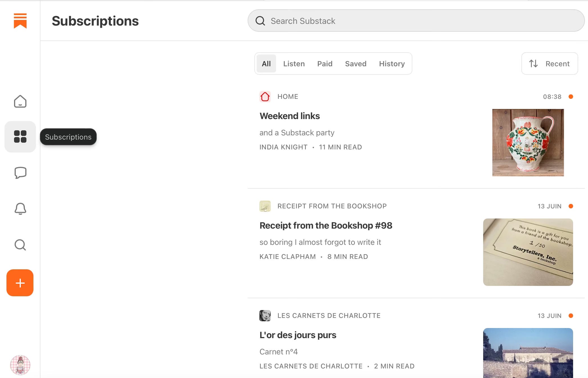The width and height of the screenshot is (588, 378).
Task: Switch to the Listen tab
Action: point(294,64)
